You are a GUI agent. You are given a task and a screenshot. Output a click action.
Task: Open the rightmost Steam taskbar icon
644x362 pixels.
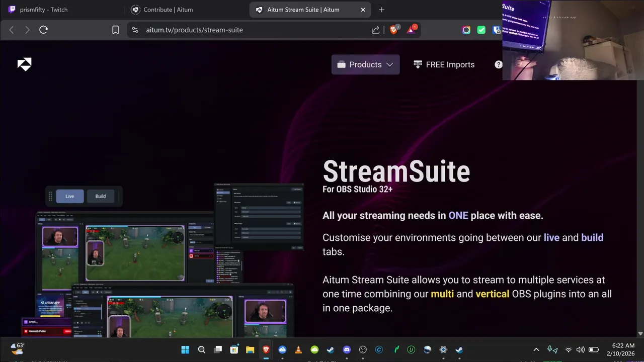459,349
